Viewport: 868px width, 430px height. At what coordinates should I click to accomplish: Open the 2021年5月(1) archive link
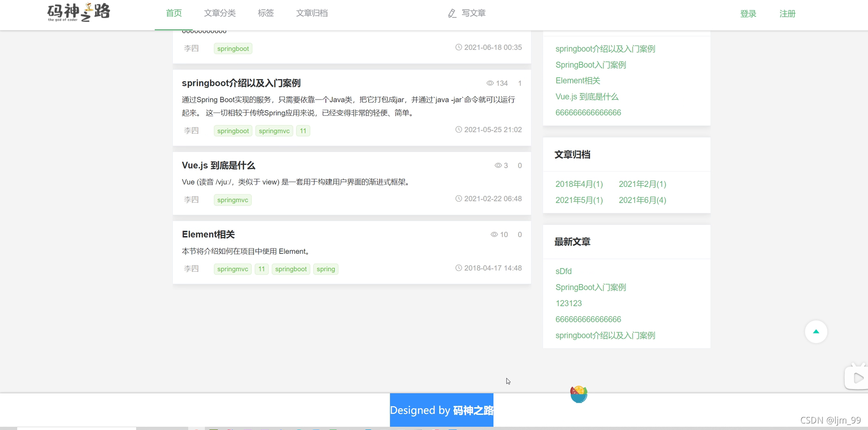579,200
